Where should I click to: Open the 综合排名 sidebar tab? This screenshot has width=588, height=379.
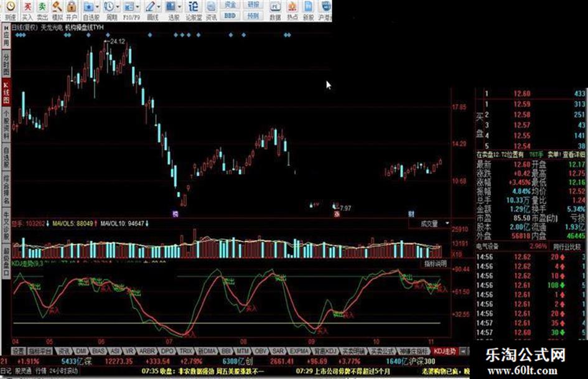pos(6,189)
